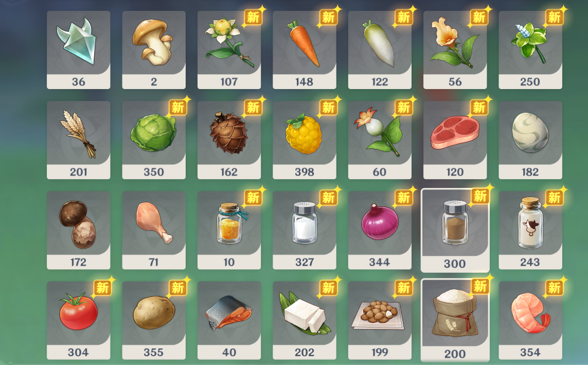Click the shrimp meat item
Viewport: 588px width, 365px height.
530,320
